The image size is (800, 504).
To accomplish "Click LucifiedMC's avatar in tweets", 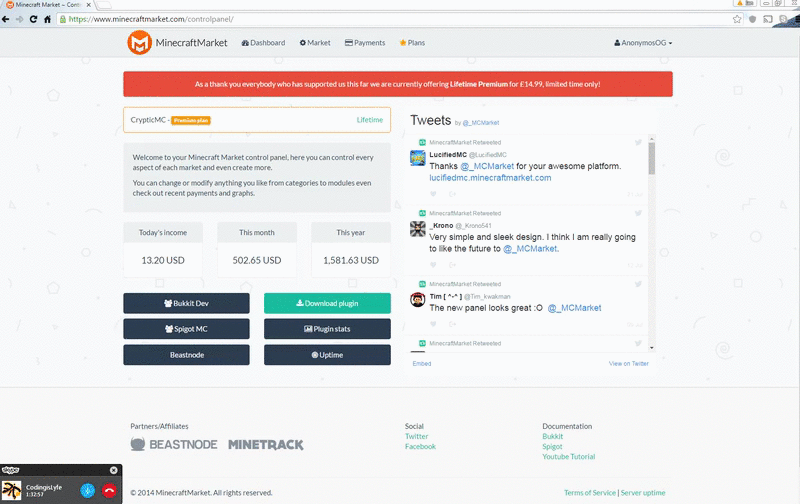I will click(418, 158).
